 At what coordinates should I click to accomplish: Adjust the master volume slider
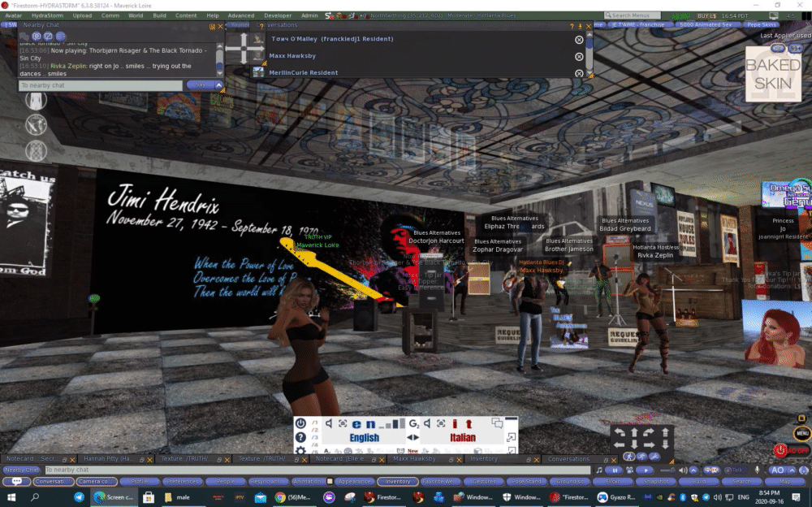(668, 470)
